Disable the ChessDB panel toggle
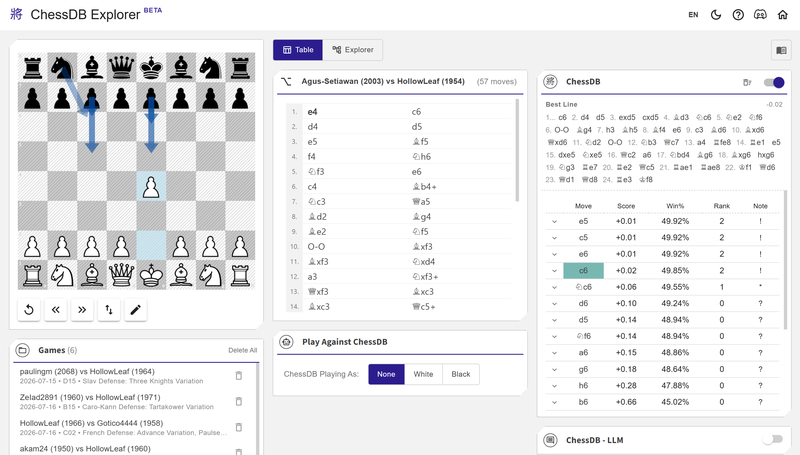 (x=773, y=82)
